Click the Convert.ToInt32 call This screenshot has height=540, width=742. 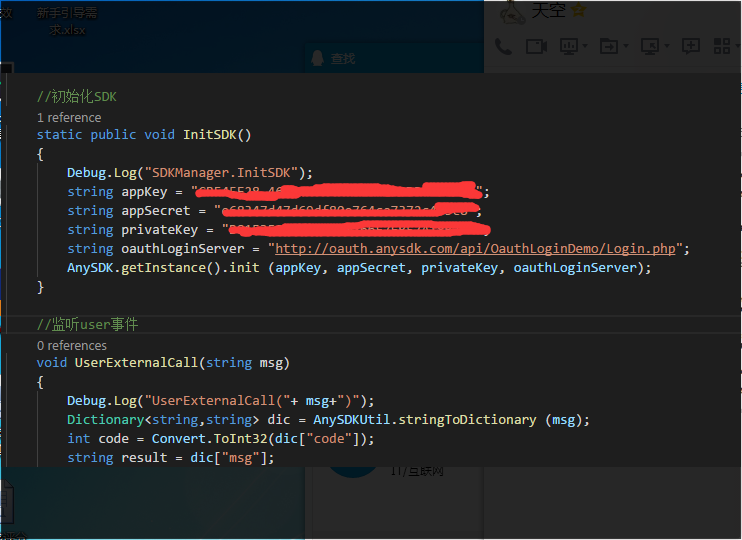click(210, 439)
